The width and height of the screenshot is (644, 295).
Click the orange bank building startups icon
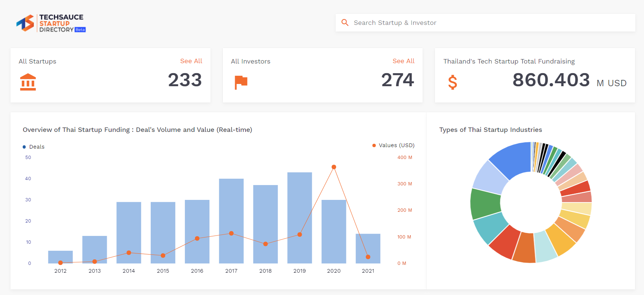(28, 82)
